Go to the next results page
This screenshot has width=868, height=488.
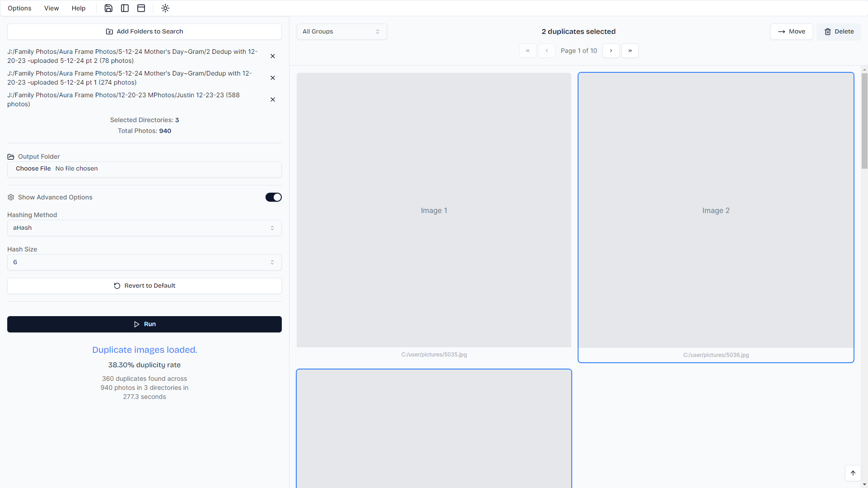(x=611, y=51)
